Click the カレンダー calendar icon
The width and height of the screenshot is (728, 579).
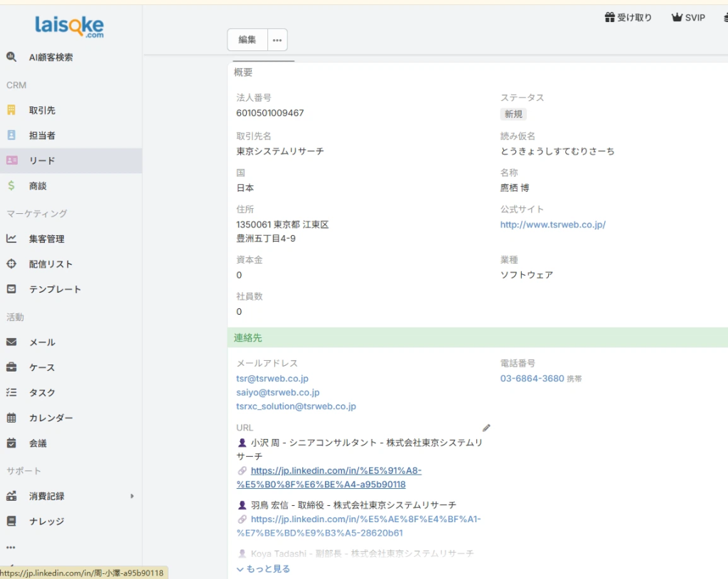tap(11, 418)
